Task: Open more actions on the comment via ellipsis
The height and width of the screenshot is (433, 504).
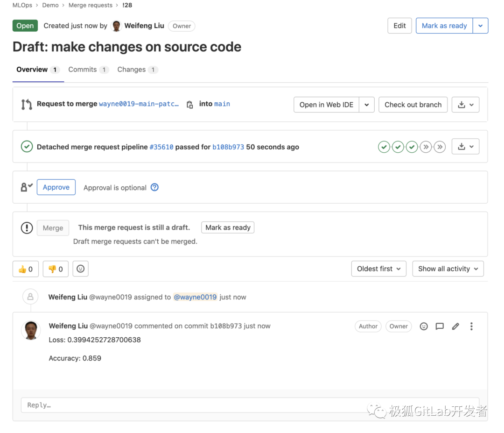Action: tap(471, 326)
